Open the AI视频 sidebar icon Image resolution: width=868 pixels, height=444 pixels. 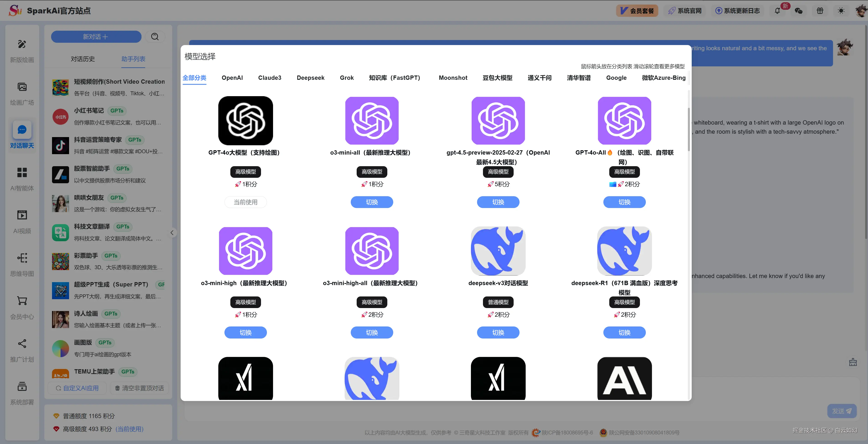[22, 215]
